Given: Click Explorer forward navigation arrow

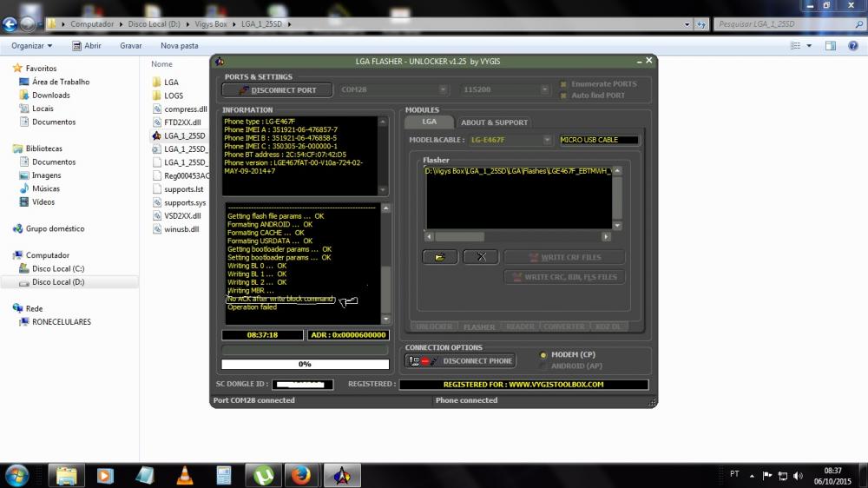Looking at the screenshot, I should 27,23.
